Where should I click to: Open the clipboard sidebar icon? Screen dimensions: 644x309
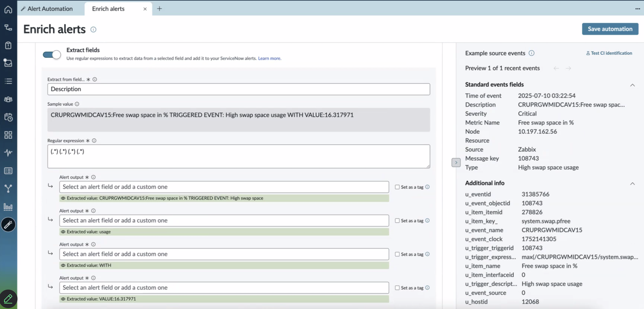point(8,45)
